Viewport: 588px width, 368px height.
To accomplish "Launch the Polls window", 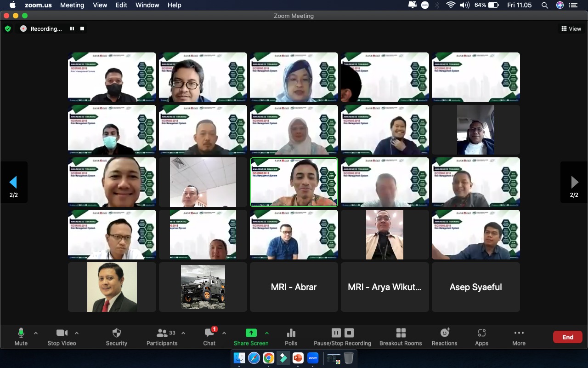I will (291, 336).
